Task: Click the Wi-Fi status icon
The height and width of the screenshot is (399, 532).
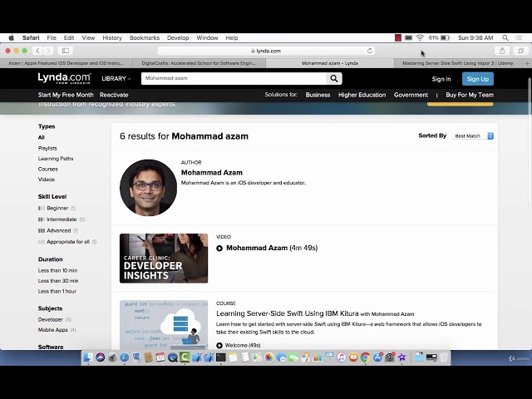Action: tap(420, 37)
